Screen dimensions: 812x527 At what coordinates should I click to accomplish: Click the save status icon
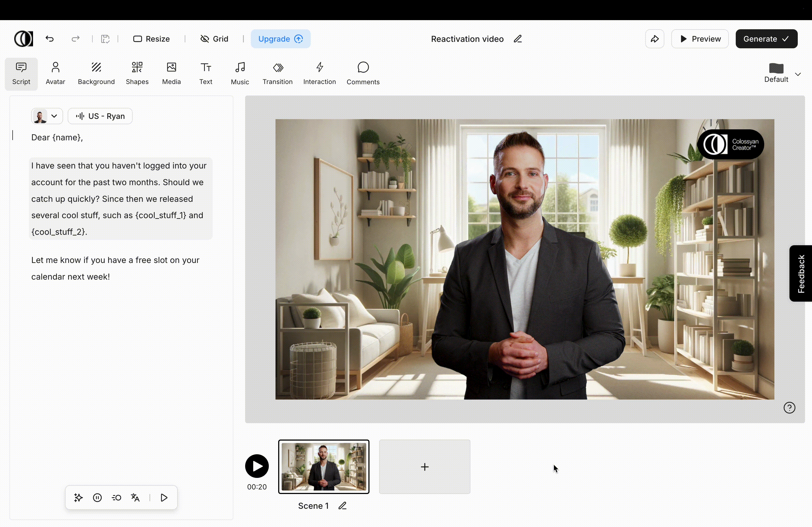click(x=105, y=39)
